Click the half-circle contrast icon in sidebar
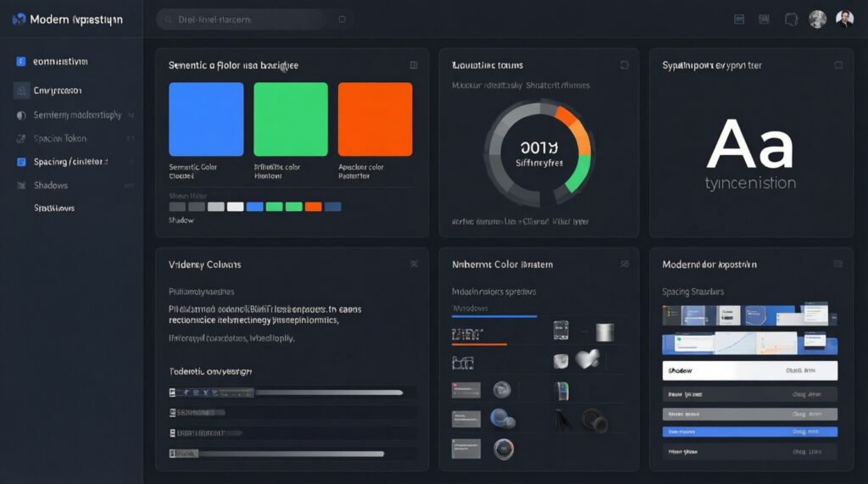Screen dimensions: 868x484 [21, 115]
